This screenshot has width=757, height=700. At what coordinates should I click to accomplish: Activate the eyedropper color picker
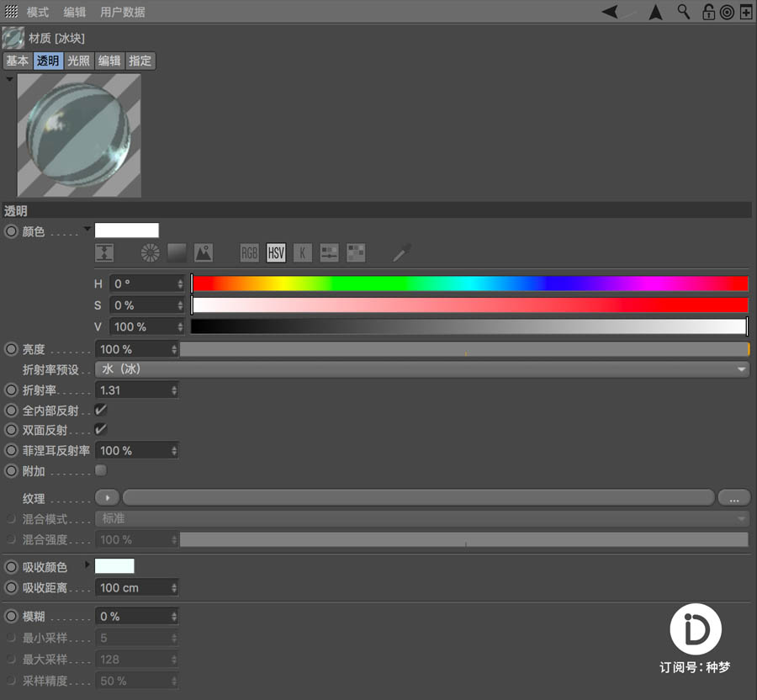click(x=402, y=252)
